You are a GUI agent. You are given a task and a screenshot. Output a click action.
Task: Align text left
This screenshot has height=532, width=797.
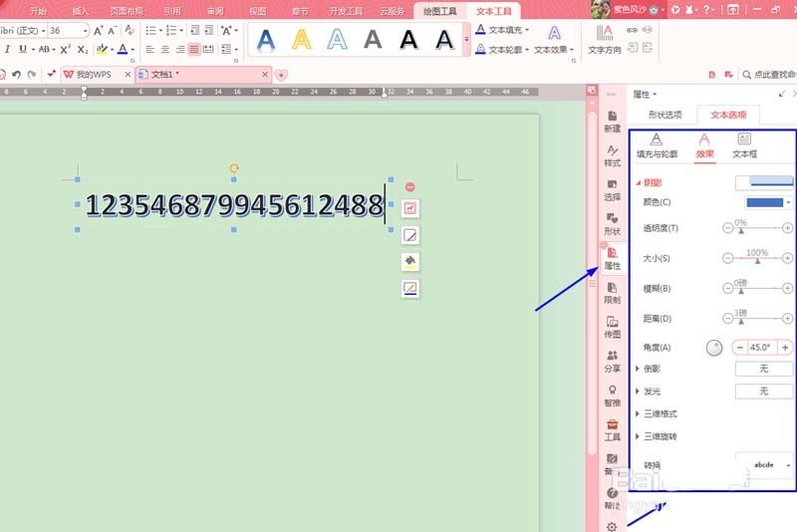pos(150,49)
